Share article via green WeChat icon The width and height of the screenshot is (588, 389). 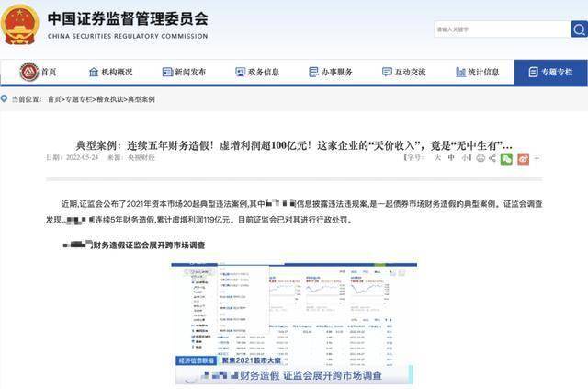pyautogui.click(x=506, y=158)
